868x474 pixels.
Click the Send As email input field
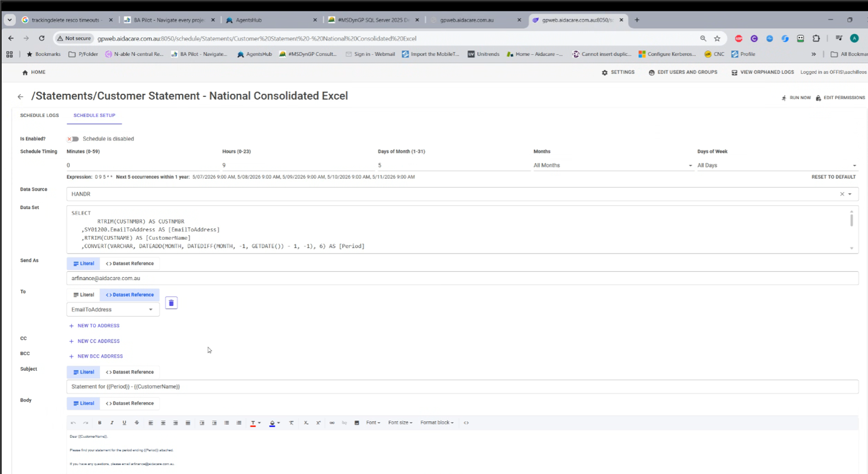[x=463, y=278]
